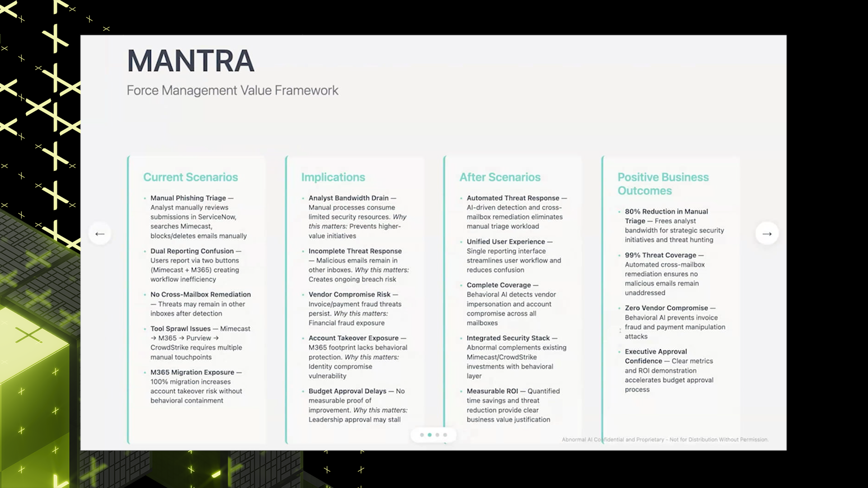Jump to the fourth pagination dot

[445, 435]
